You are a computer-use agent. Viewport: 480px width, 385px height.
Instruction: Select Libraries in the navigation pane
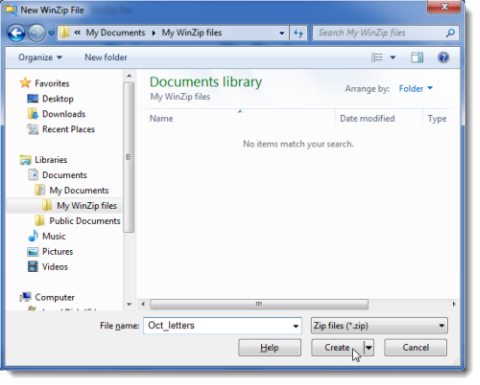[x=51, y=160]
